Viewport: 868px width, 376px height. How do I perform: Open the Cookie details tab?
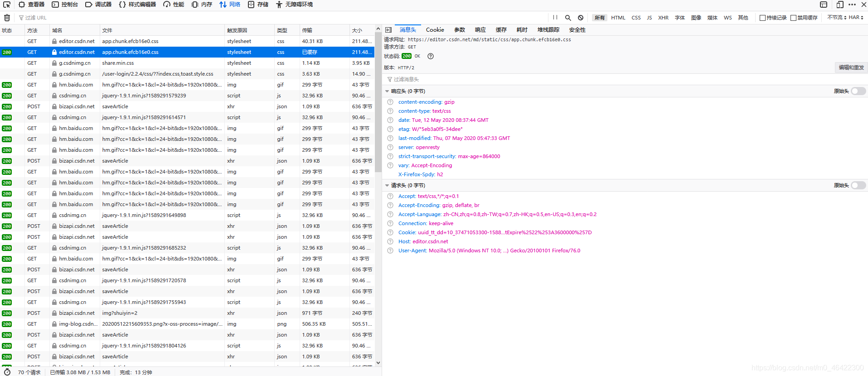(435, 30)
